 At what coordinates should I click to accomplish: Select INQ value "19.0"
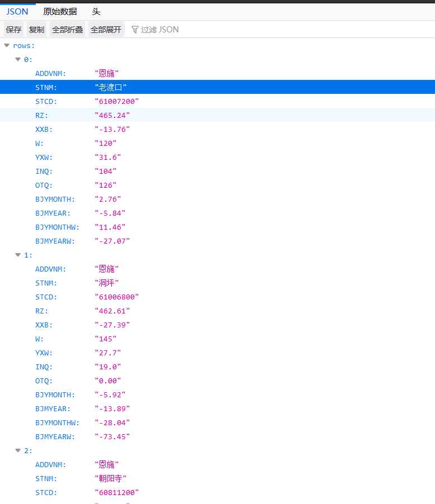click(108, 367)
